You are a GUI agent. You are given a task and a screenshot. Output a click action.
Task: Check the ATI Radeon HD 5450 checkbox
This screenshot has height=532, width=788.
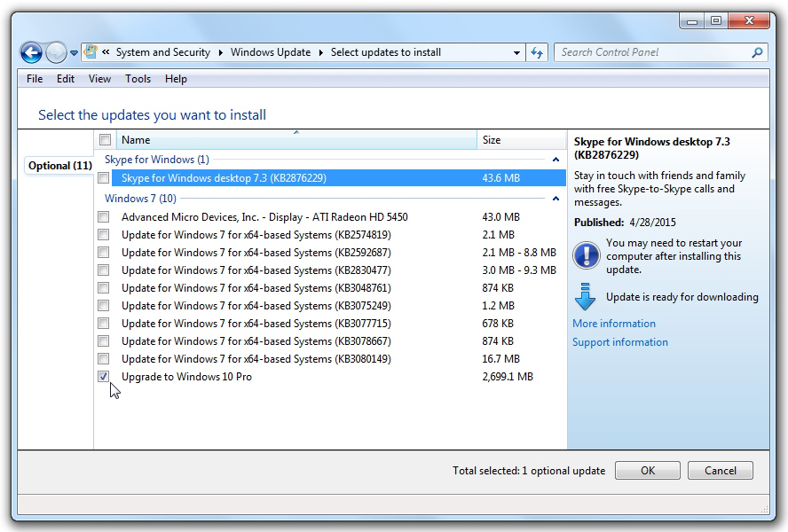click(x=104, y=217)
